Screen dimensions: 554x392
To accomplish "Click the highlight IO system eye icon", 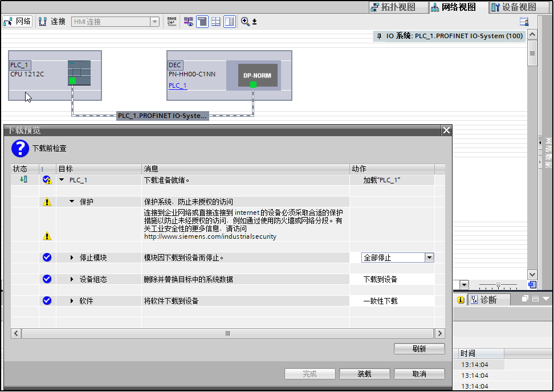I will pos(188,22).
